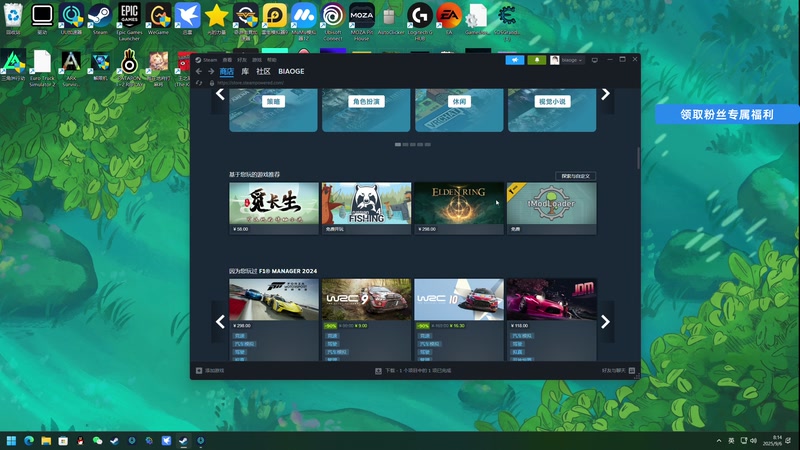The height and width of the screenshot is (450, 800).
Task: Open Windows Start menu
Action: [x=11, y=441]
